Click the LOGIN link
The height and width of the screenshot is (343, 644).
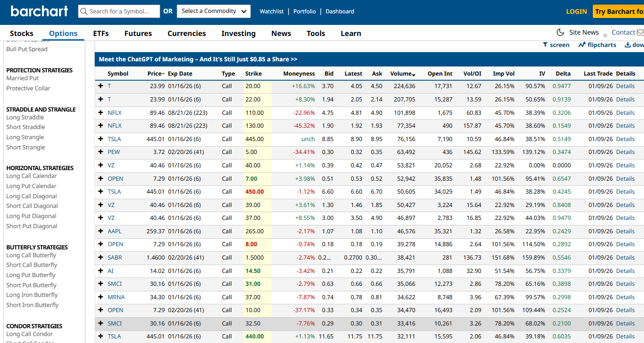coord(577,12)
